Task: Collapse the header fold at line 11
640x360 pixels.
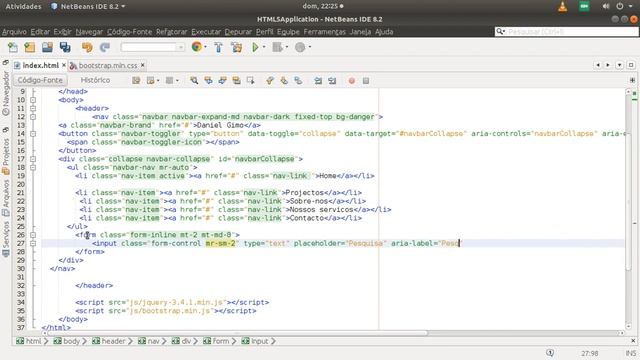Action: tap(33, 109)
